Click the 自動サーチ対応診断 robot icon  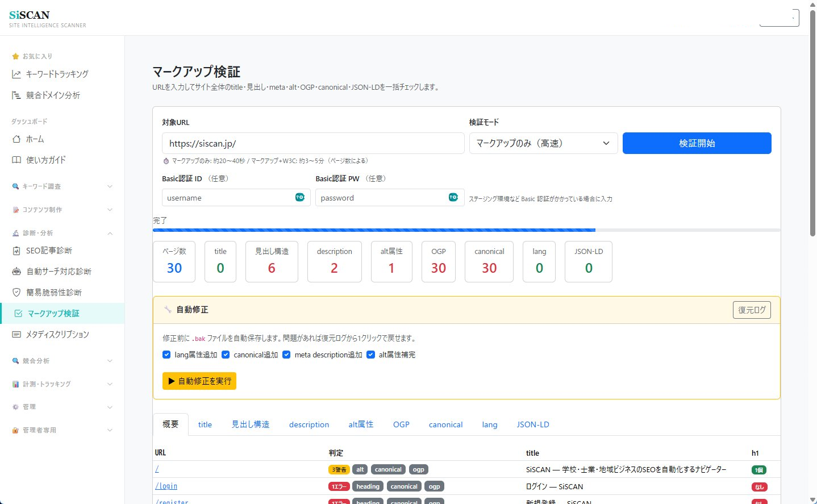16,272
